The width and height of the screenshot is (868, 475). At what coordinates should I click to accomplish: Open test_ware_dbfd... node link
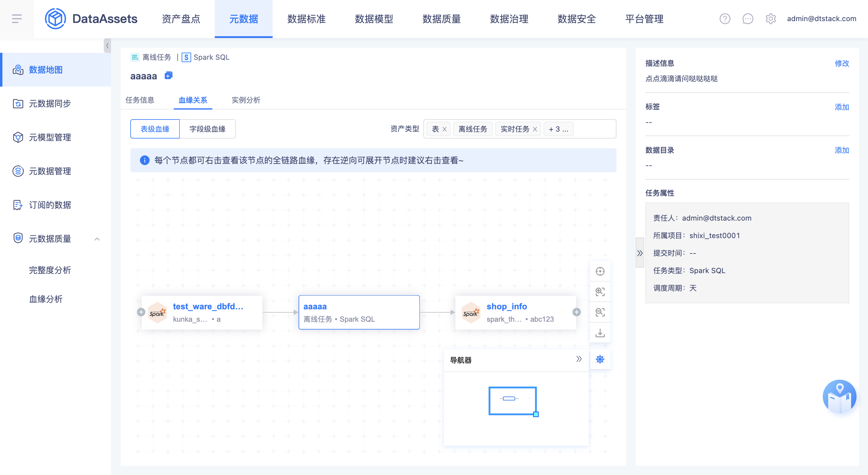click(208, 306)
